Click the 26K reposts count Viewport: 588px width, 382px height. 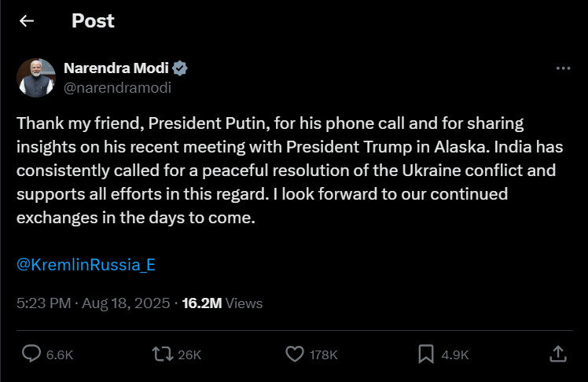[x=189, y=355]
